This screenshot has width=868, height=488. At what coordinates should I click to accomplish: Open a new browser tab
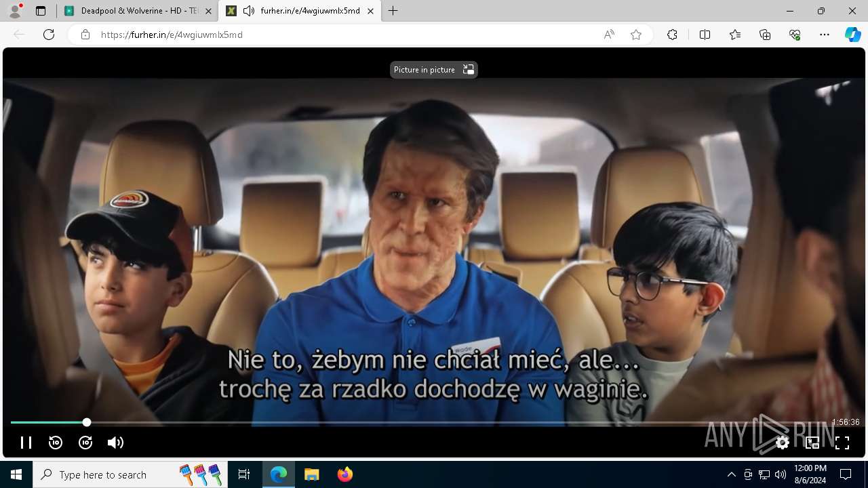pos(393,11)
